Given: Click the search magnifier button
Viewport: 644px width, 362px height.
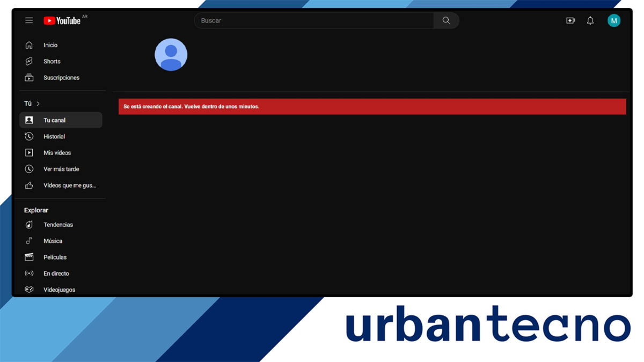Looking at the screenshot, I should pyautogui.click(x=446, y=20).
